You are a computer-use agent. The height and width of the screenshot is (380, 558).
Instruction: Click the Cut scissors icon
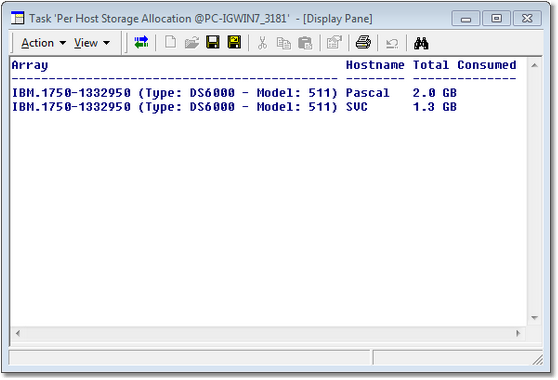click(262, 43)
